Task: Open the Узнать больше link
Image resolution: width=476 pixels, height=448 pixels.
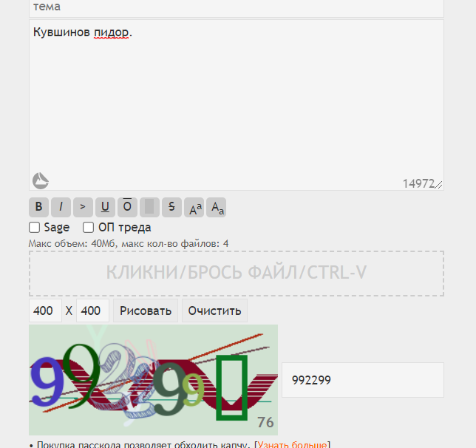Action: 292,444
